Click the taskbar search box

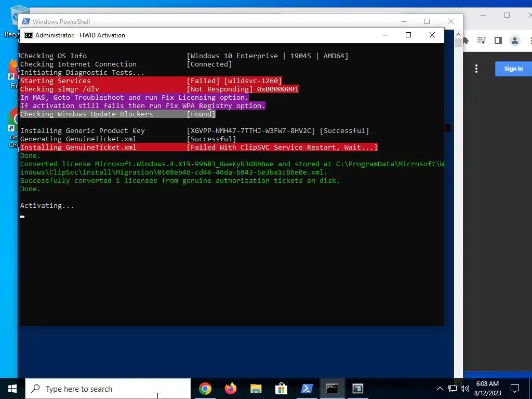coord(108,389)
